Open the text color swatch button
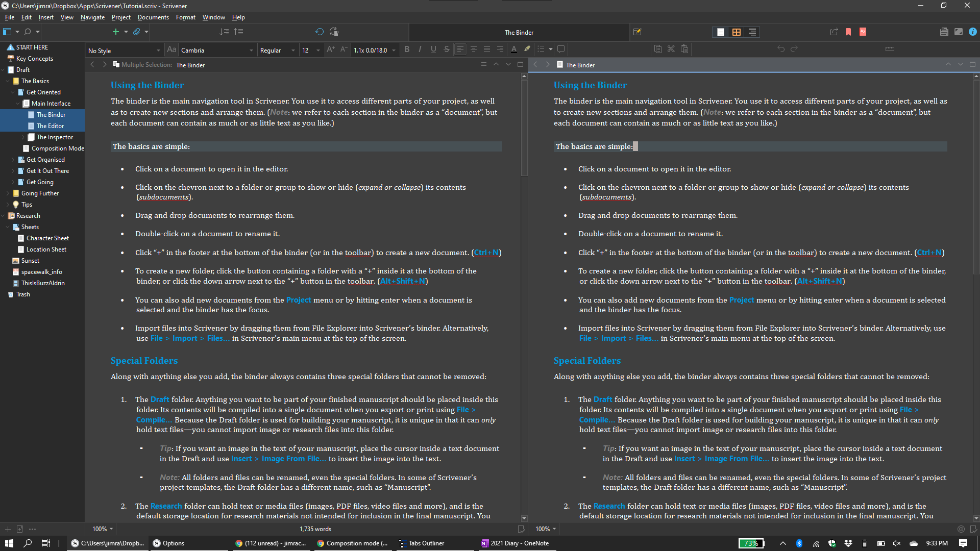 click(x=514, y=49)
